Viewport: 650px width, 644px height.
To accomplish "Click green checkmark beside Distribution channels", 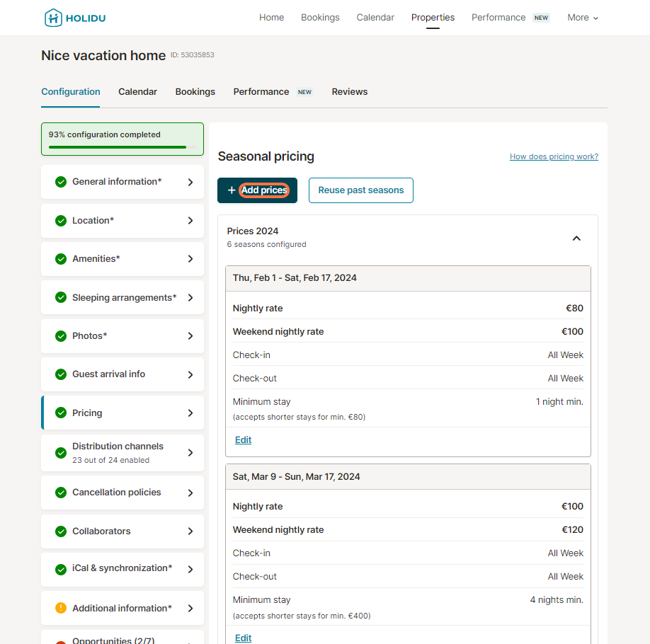I will click(x=61, y=453).
